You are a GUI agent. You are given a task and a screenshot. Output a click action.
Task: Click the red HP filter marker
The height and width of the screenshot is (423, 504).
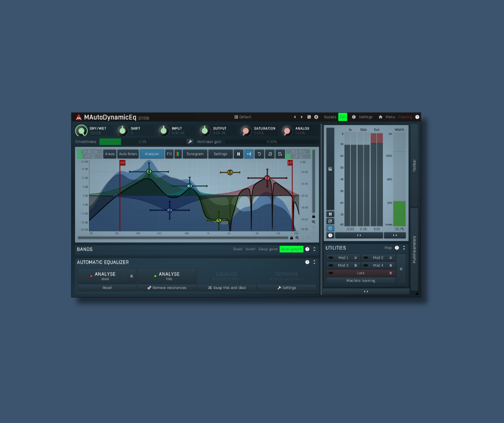122,163
